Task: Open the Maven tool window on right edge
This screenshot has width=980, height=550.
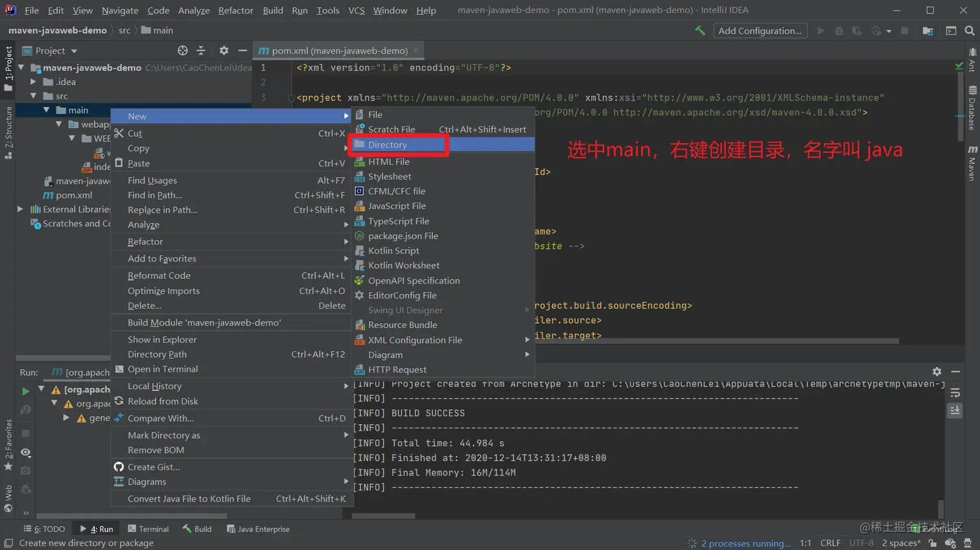Action: tap(972, 163)
